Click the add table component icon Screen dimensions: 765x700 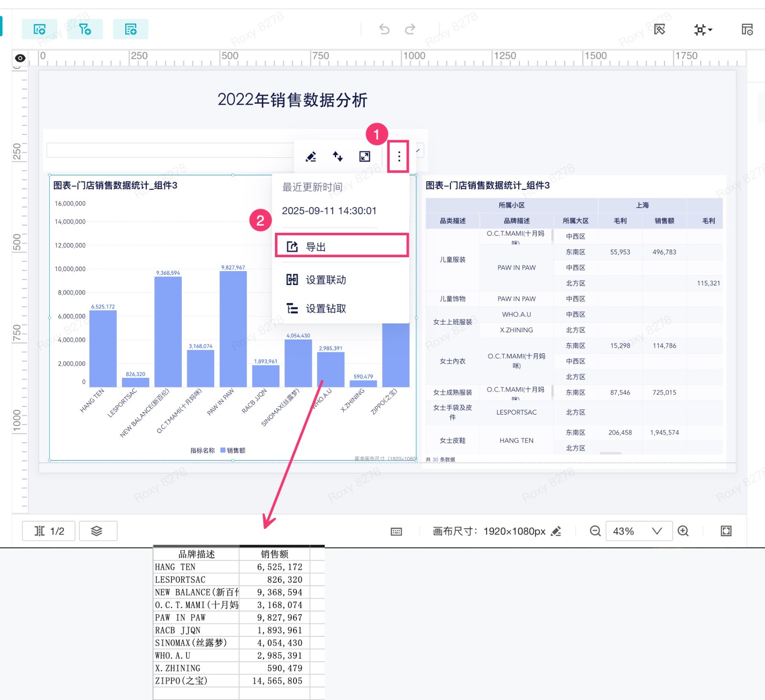click(x=131, y=29)
